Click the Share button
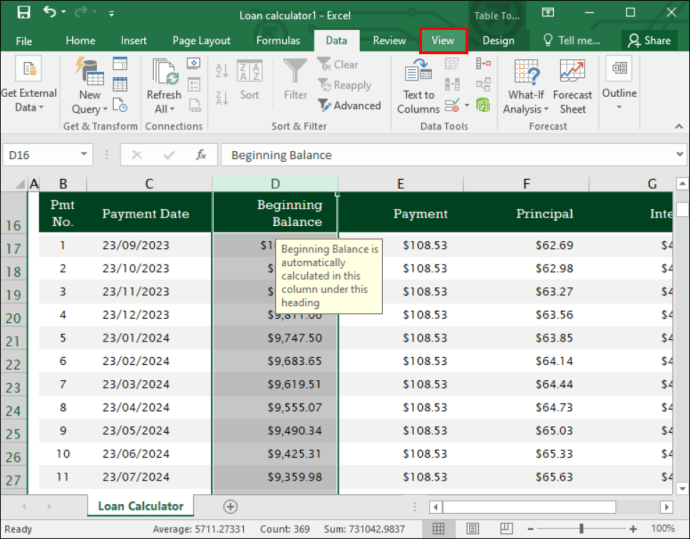Image resolution: width=690 pixels, height=539 pixels. point(649,40)
